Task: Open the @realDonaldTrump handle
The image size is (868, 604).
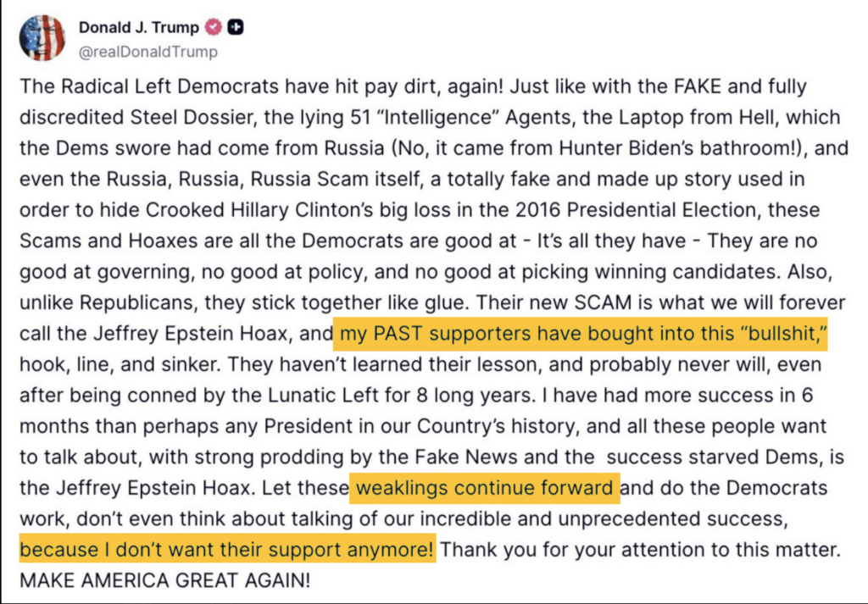Action: tap(147, 52)
